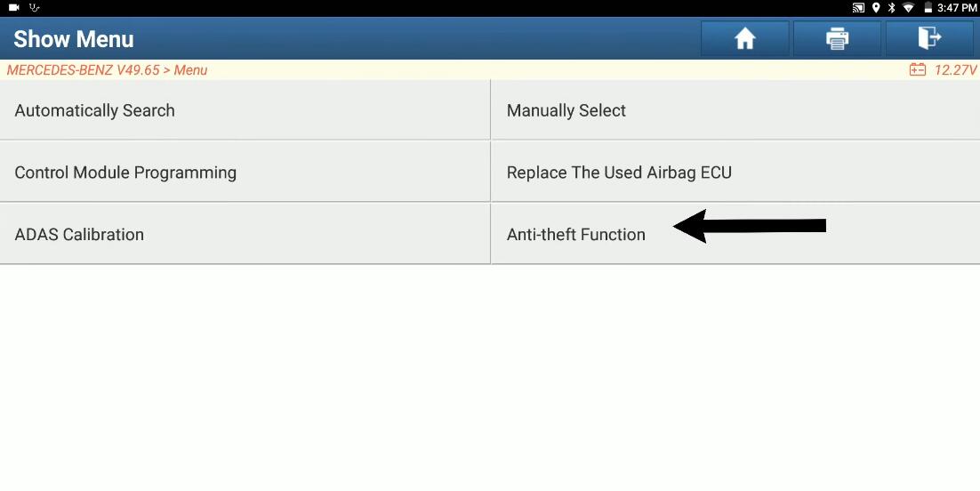This screenshot has height=491, width=980.
Task: Tap the battery voltage icon
Action: [x=918, y=69]
